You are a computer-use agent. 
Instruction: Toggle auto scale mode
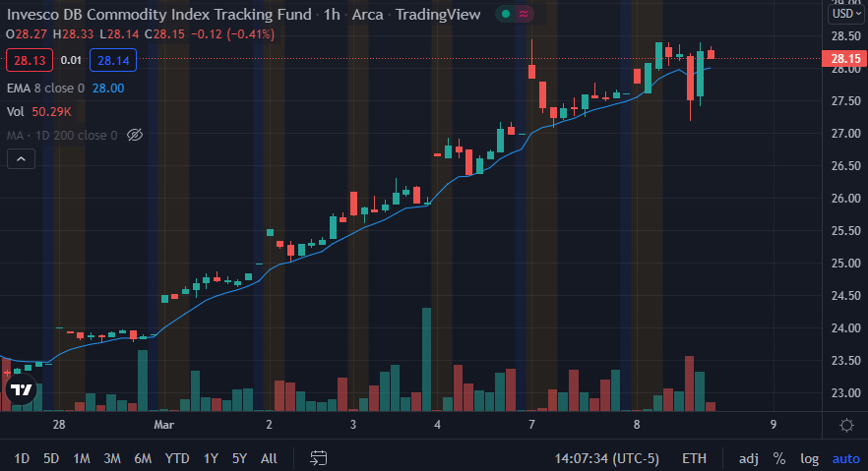(846, 458)
